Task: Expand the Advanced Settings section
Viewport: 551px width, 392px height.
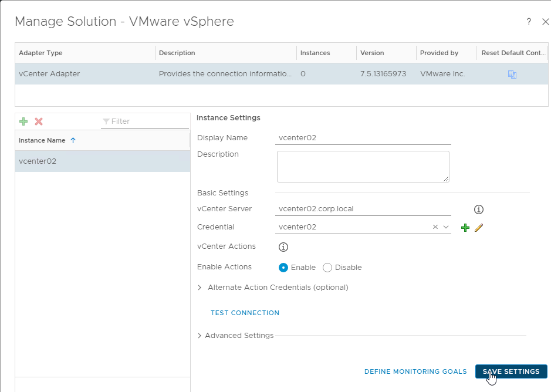Action: click(x=200, y=336)
